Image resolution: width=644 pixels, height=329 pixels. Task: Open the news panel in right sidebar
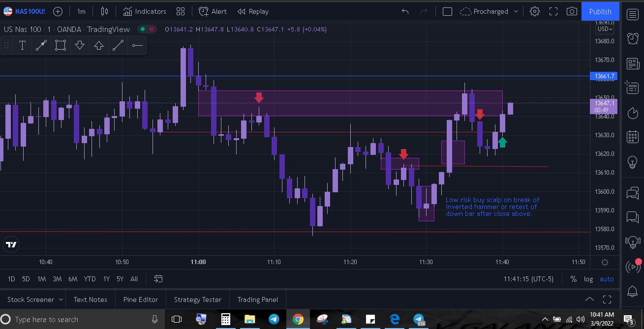(633, 63)
